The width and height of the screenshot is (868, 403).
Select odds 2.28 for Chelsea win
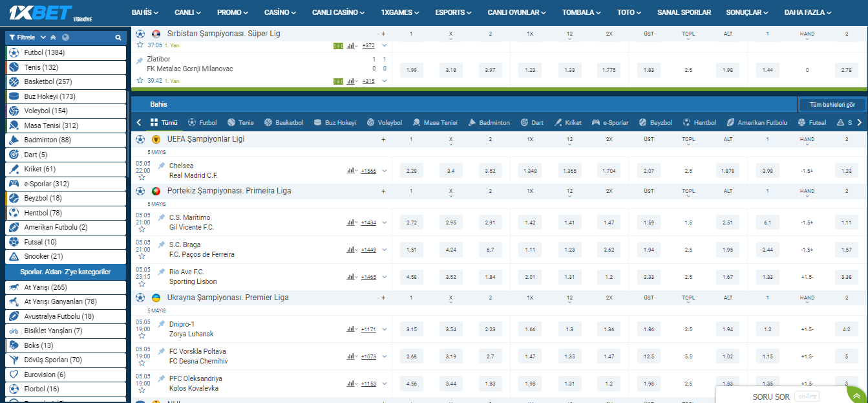point(412,171)
